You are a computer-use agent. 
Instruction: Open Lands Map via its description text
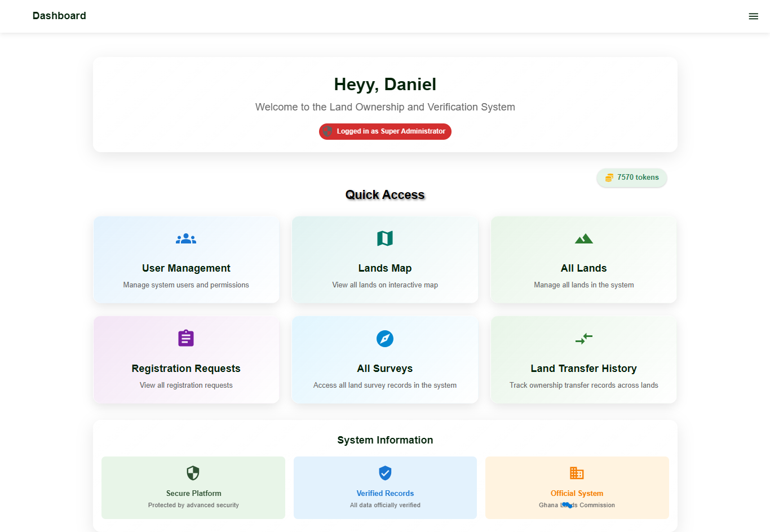point(385,285)
